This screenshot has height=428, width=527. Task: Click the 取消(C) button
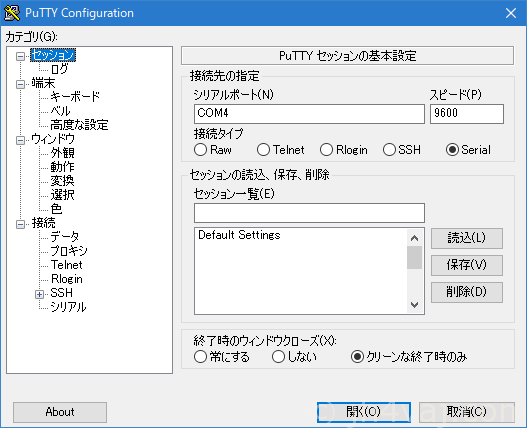click(x=467, y=412)
